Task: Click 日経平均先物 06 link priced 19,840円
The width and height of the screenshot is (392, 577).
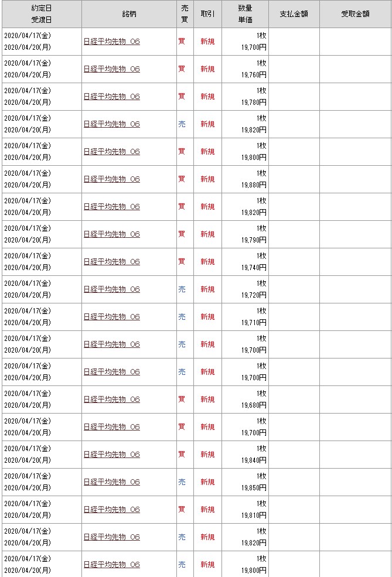Action: click(x=112, y=455)
